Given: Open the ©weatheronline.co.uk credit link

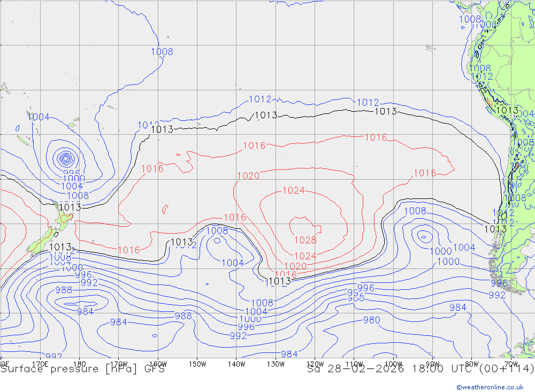Looking at the screenshot, I should tap(490, 387).
